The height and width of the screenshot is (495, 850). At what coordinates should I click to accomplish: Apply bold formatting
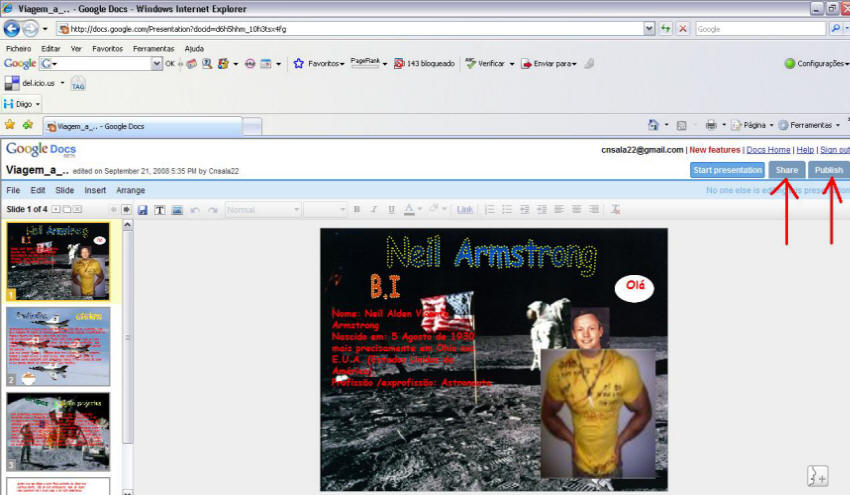click(357, 209)
